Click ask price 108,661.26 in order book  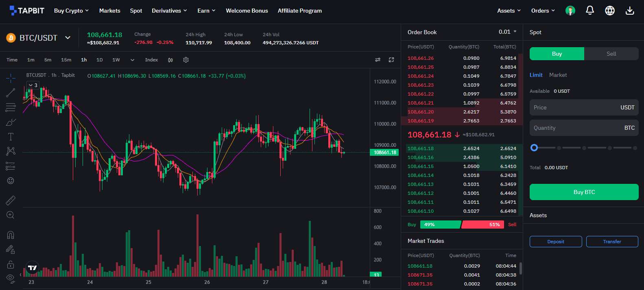pos(421,58)
